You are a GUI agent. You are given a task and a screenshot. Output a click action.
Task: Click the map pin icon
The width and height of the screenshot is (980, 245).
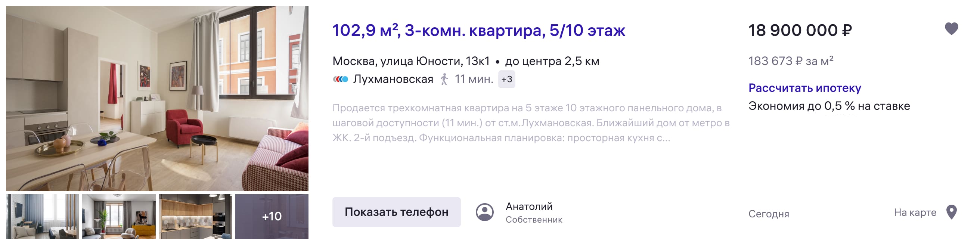coord(951,212)
